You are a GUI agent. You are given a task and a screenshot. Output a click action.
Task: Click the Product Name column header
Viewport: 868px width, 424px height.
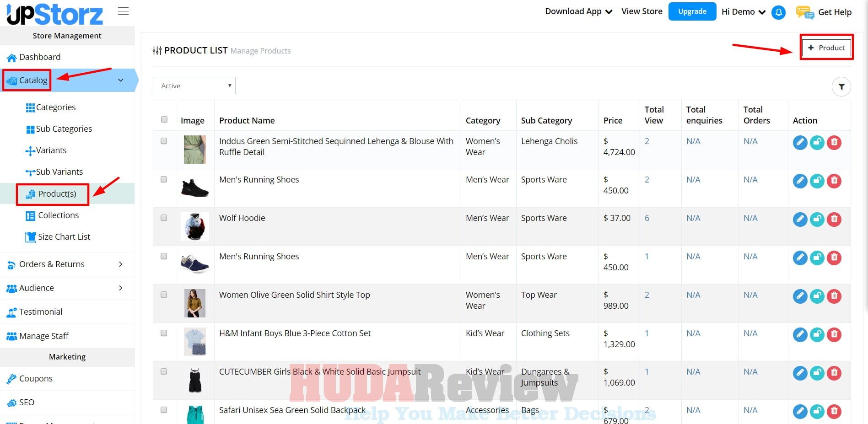tap(247, 120)
